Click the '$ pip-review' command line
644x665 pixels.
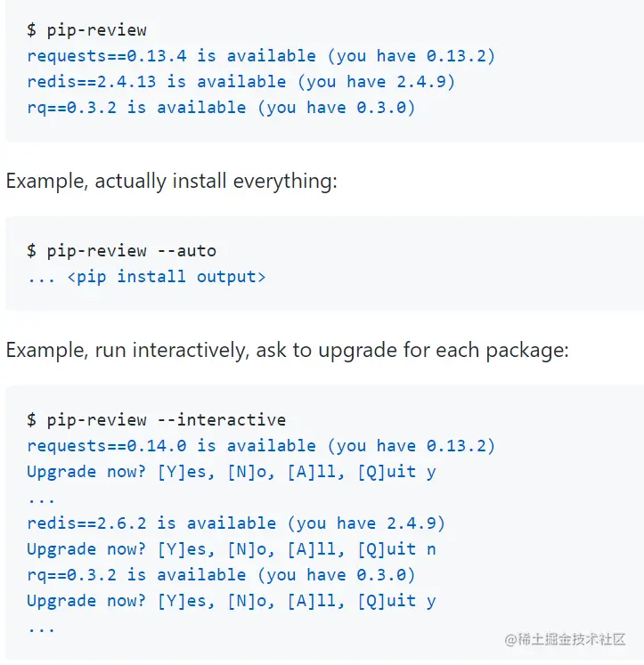click(86, 30)
